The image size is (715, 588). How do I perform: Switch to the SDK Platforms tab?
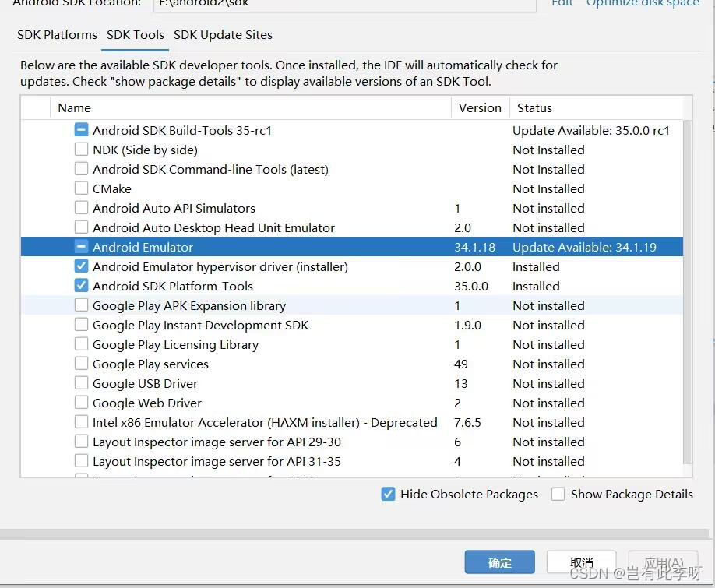[x=57, y=34]
